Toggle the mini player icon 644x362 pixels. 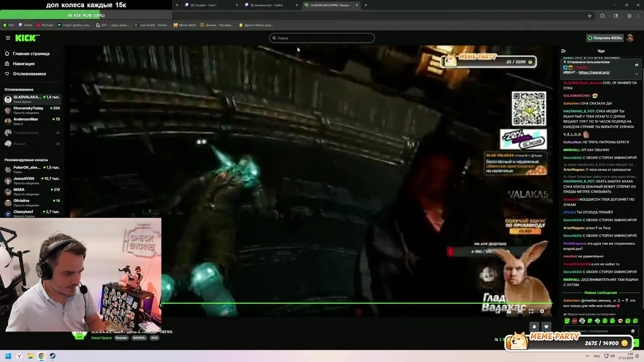(498, 311)
